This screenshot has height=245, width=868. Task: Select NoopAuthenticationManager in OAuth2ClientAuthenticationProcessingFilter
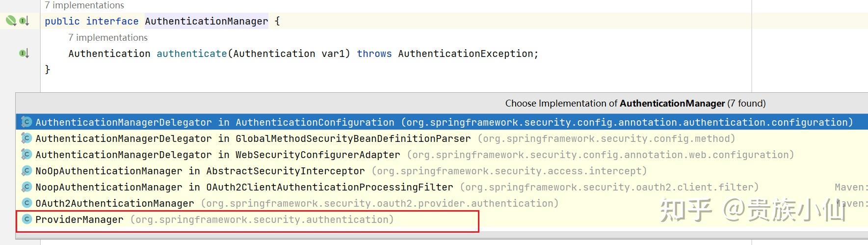tap(397, 187)
